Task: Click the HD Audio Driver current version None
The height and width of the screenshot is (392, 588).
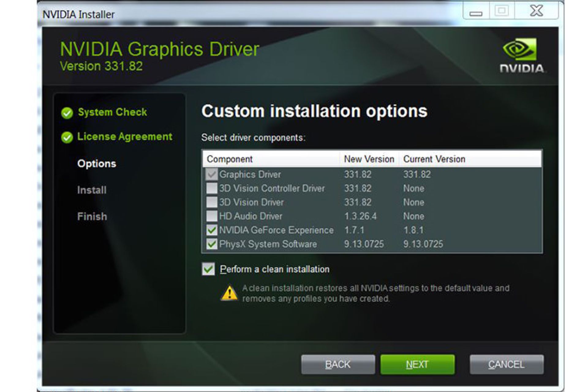Action: 414,216
